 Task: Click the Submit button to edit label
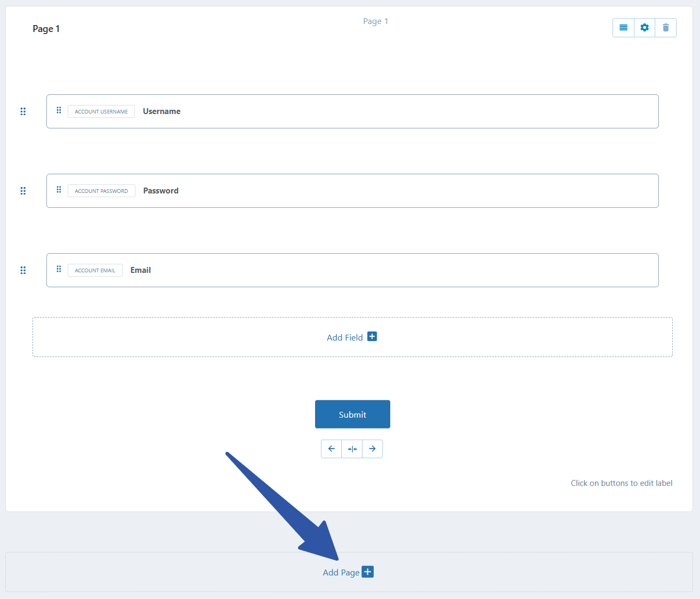pyautogui.click(x=352, y=414)
